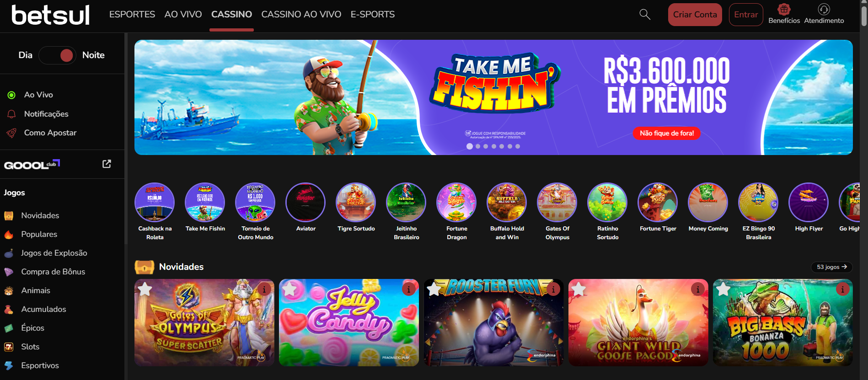Launch the Money Coming round icon
Viewport: 868px width, 380px height.
[708, 203]
